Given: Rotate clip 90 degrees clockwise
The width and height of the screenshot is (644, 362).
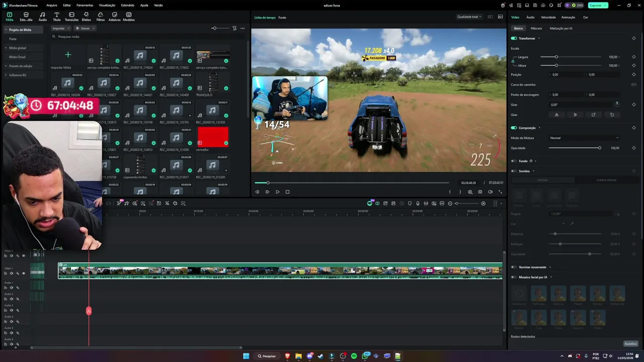Looking at the screenshot, I should 593,115.
